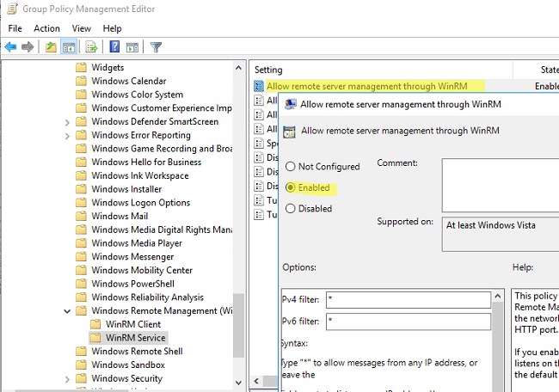Select the Disabled radio button

(291, 209)
